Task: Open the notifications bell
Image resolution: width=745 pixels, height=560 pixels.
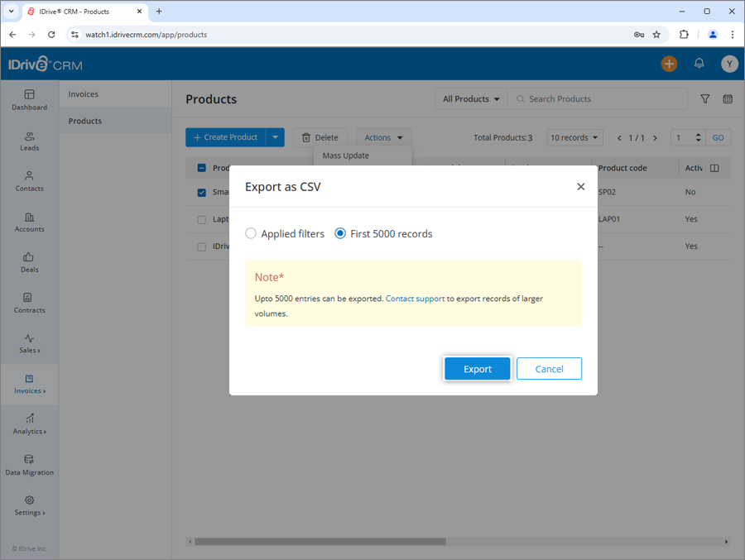Action: point(699,63)
